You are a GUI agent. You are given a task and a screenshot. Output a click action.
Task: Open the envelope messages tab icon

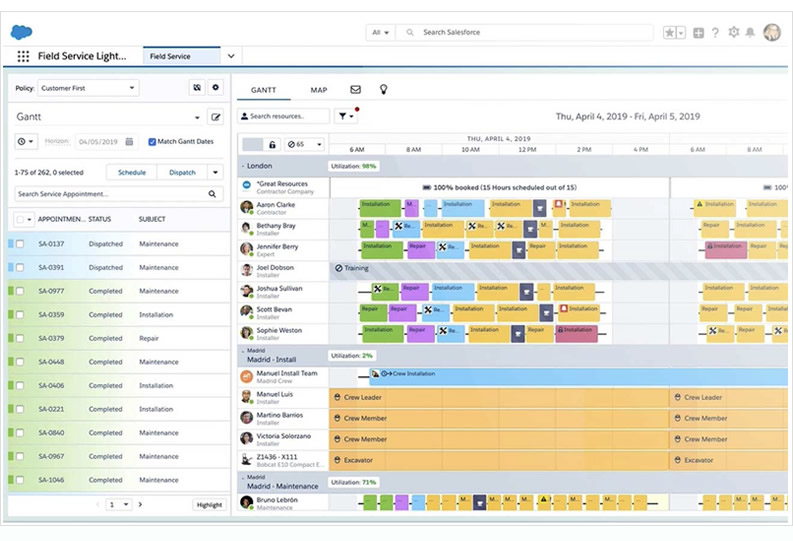pyautogui.click(x=356, y=89)
